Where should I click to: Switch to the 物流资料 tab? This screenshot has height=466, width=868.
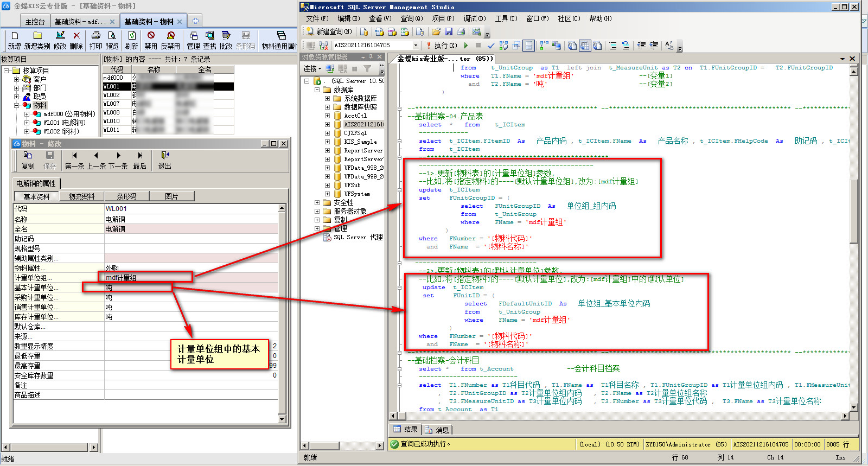point(81,196)
